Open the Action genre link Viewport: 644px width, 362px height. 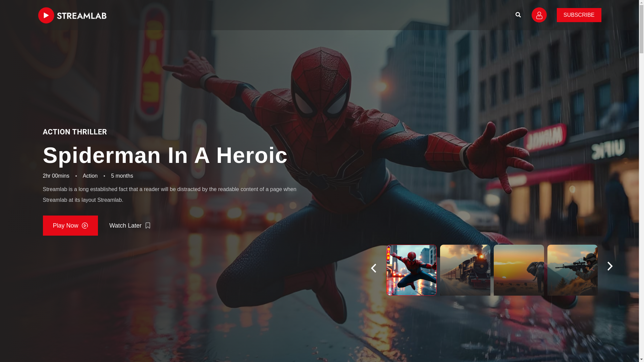tap(90, 176)
